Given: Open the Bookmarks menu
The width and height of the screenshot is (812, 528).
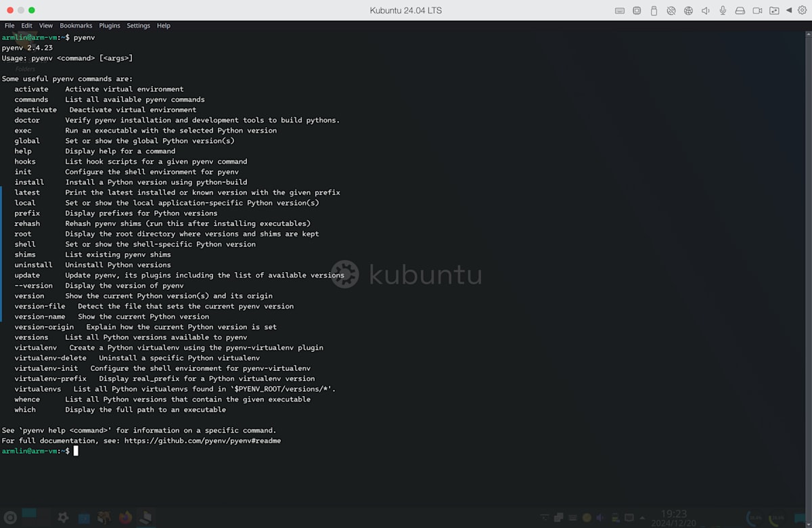Looking at the screenshot, I should point(76,26).
